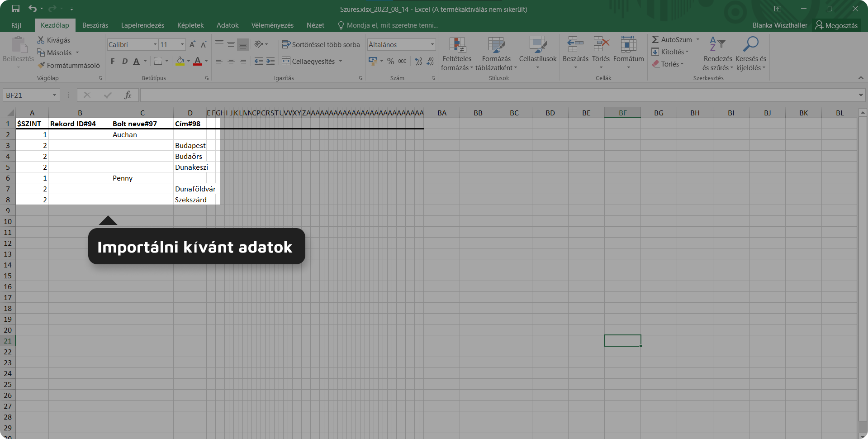Increase font size with large A icon
The height and width of the screenshot is (439, 868).
[192, 44]
